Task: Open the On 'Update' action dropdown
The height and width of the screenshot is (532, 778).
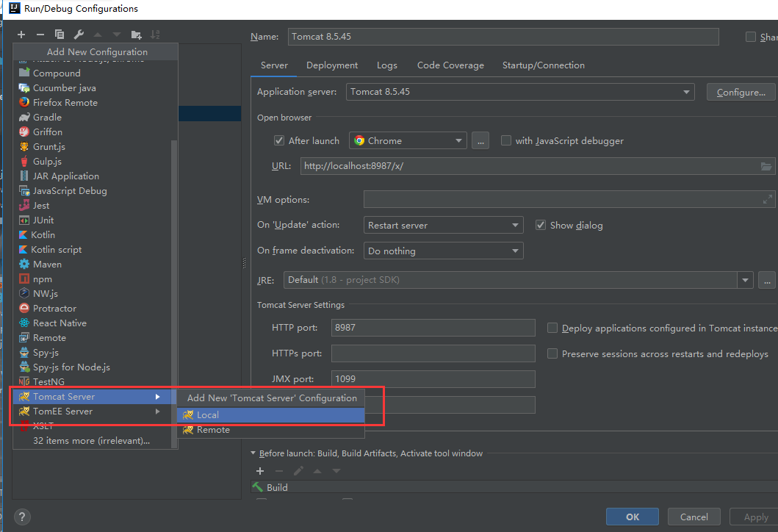Action: (443, 226)
